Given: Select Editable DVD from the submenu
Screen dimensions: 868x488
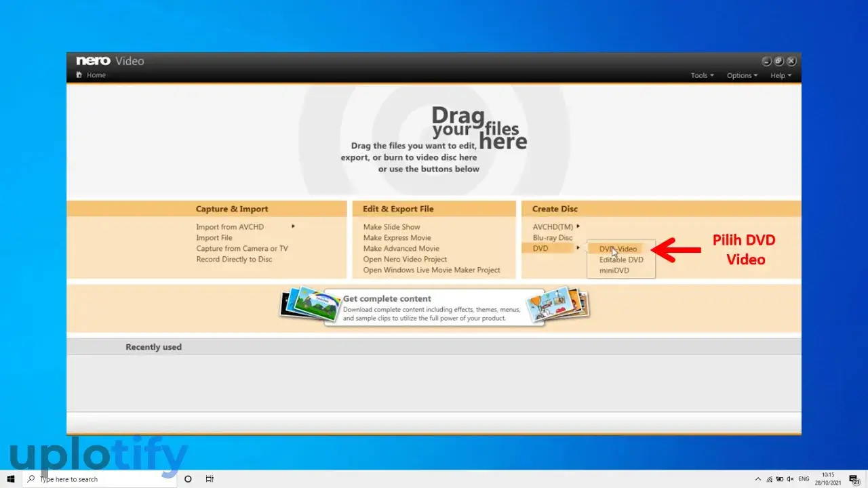Looking at the screenshot, I should [621, 260].
